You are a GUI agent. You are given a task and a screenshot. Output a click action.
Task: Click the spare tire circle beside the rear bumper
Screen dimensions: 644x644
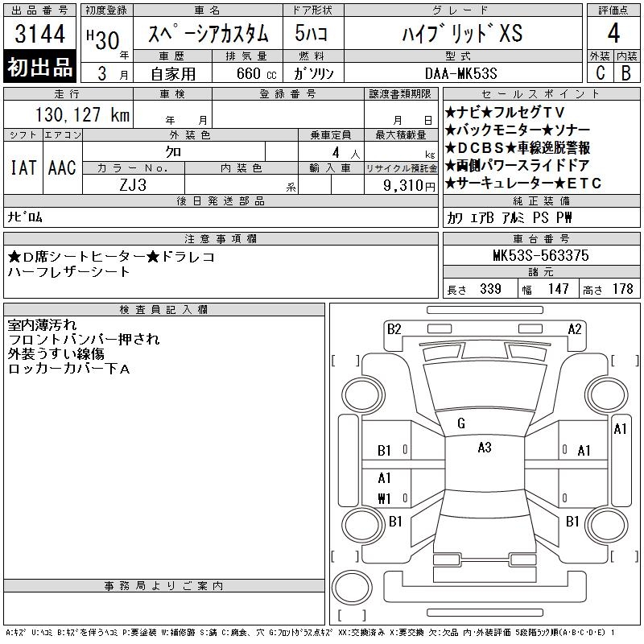tap(352, 588)
